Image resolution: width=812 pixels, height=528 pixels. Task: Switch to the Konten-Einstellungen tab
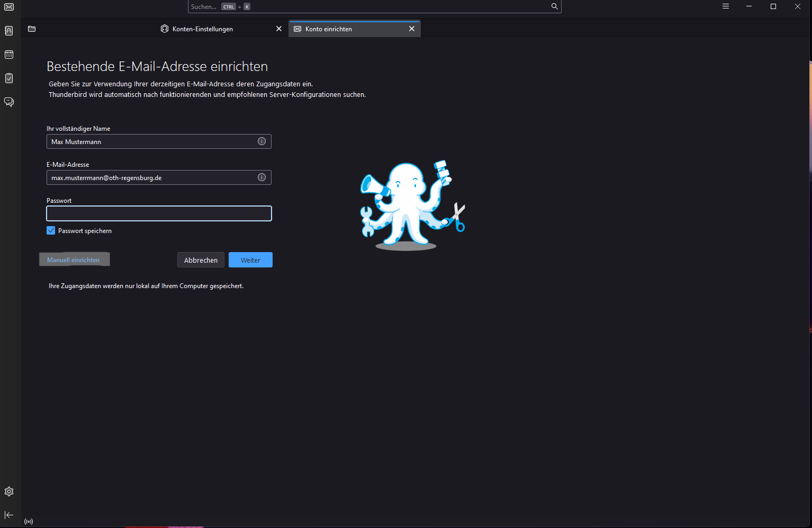click(x=203, y=29)
